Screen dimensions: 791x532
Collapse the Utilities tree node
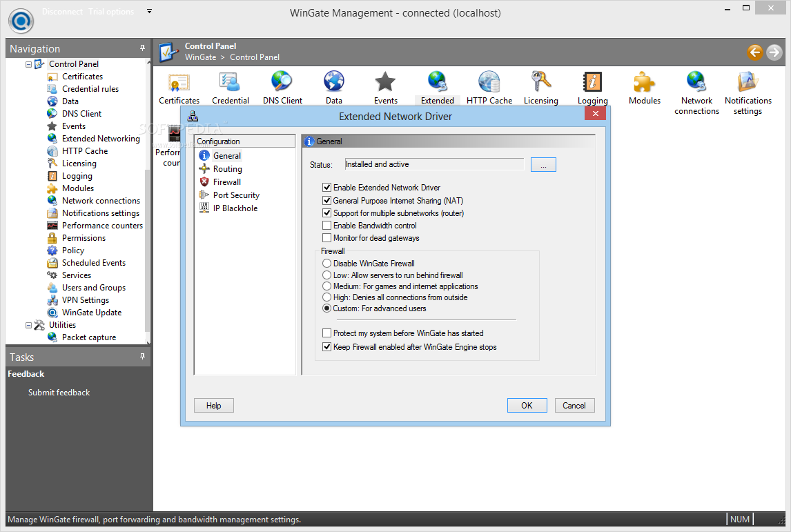(x=29, y=325)
